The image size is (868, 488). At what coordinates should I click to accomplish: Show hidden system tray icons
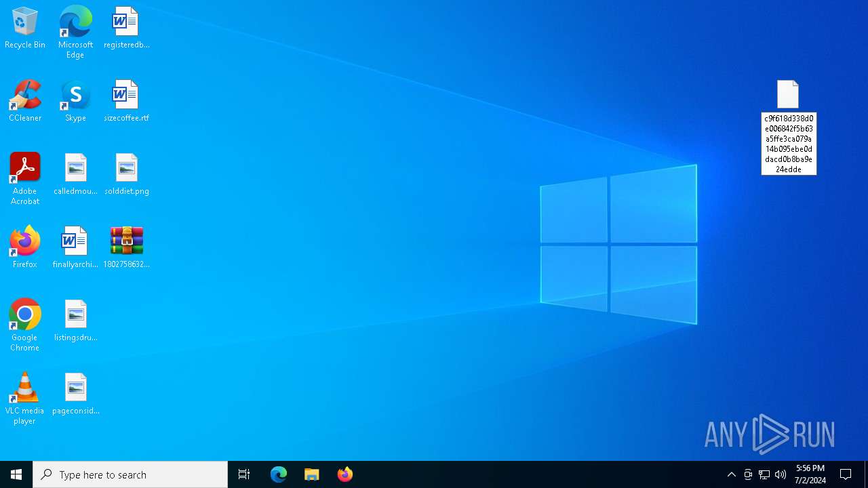click(x=732, y=474)
